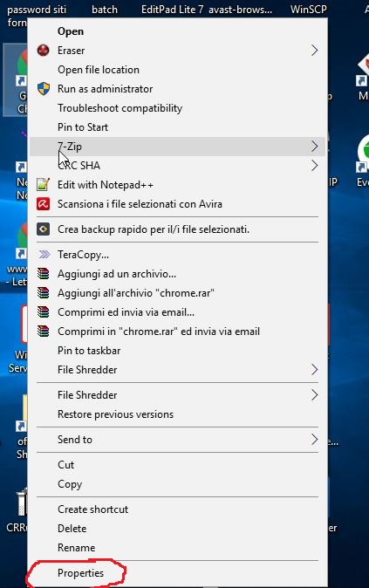Select Pin to Start
Viewport: 369px width, 588px height.
click(83, 127)
